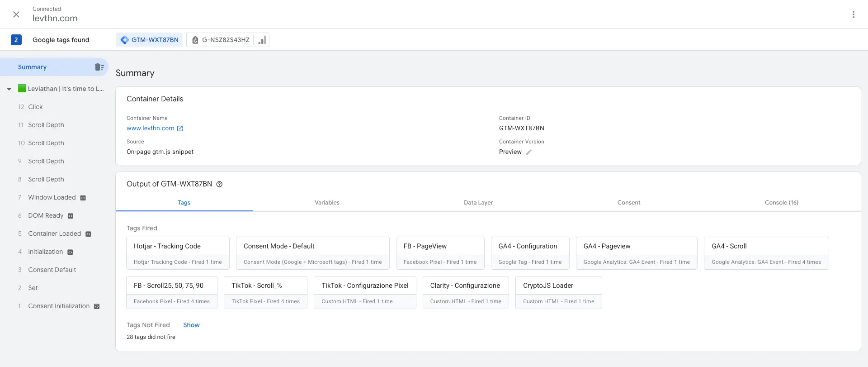Click the clear events icon beside Summary
868x367 pixels.
(x=99, y=67)
